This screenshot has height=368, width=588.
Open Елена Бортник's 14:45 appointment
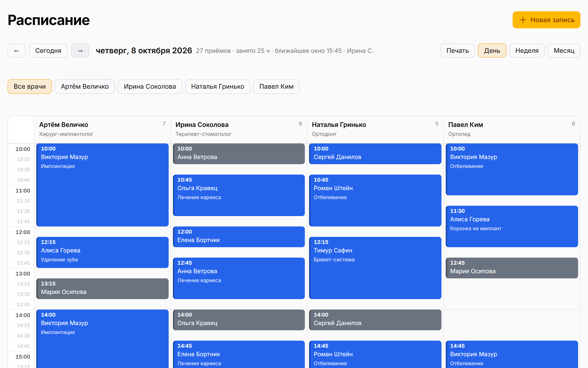[239, 354]
